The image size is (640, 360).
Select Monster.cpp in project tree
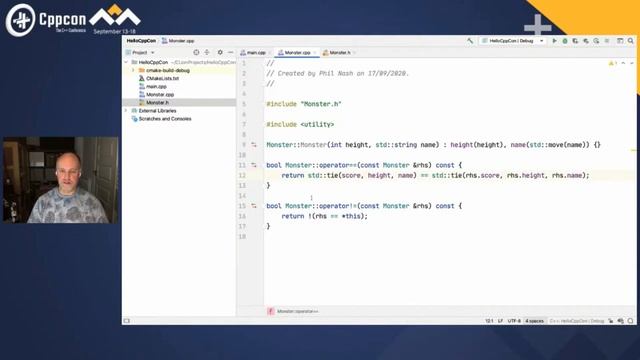[x=160, y=95]
